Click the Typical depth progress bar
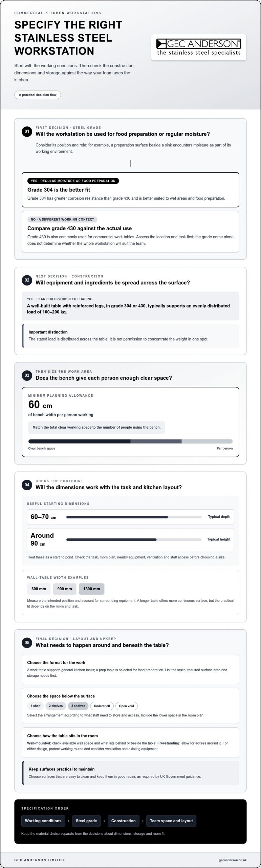The width and height of the screenshot is (261, 868). pos(134,517)
